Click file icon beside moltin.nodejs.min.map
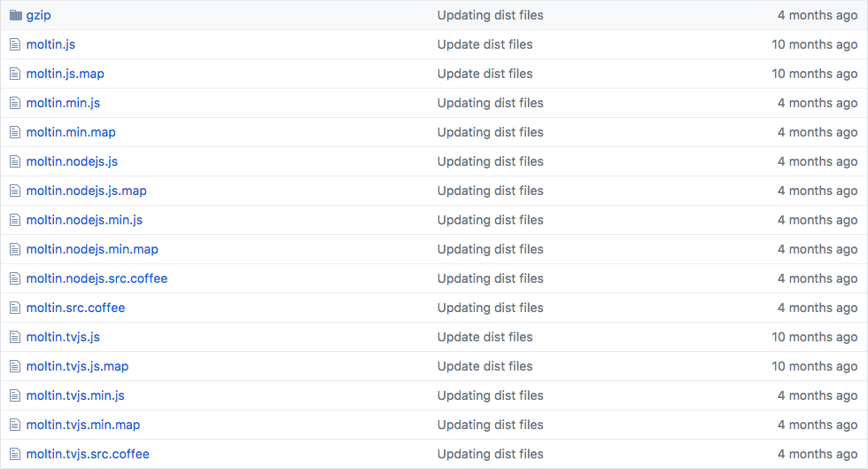This screenshot has height=469, width=868. tap(15, 249)
